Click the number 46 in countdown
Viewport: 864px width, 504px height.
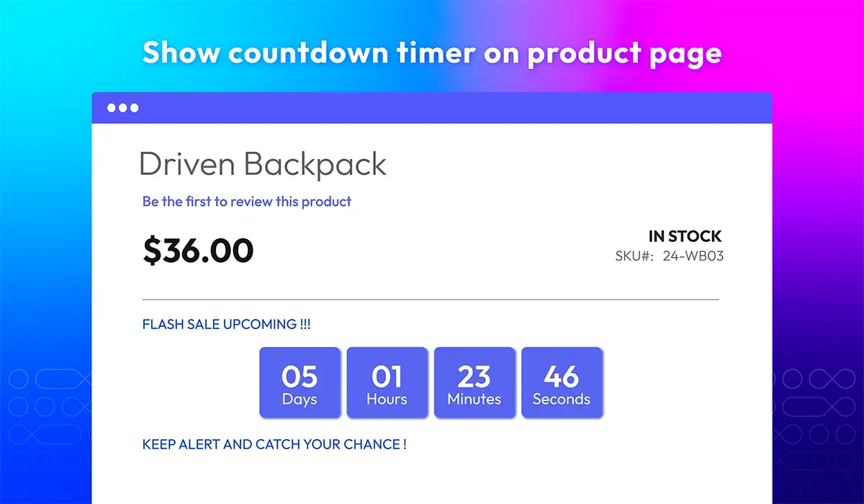coord(562,377)
